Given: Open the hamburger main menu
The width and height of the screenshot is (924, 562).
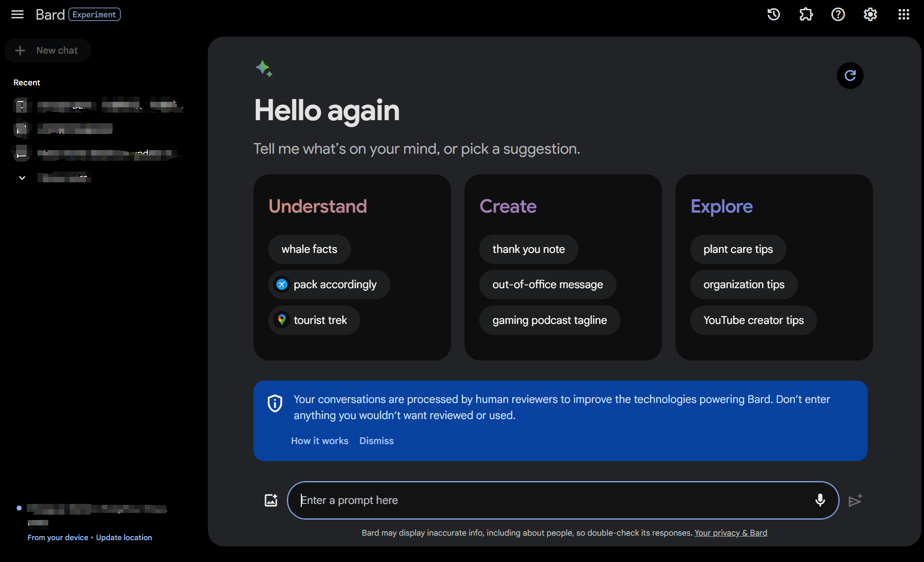Looking at the screenshot, I should pos(17,14).
